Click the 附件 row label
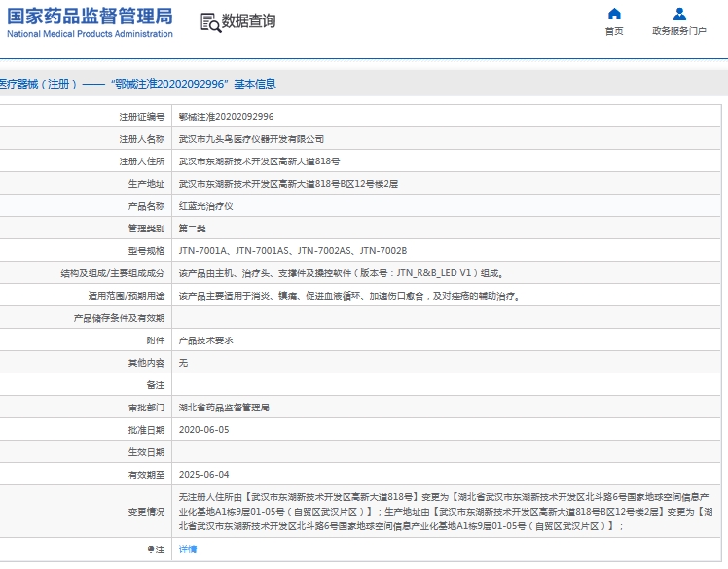728x569 pixels. click(x=156, y=340)
